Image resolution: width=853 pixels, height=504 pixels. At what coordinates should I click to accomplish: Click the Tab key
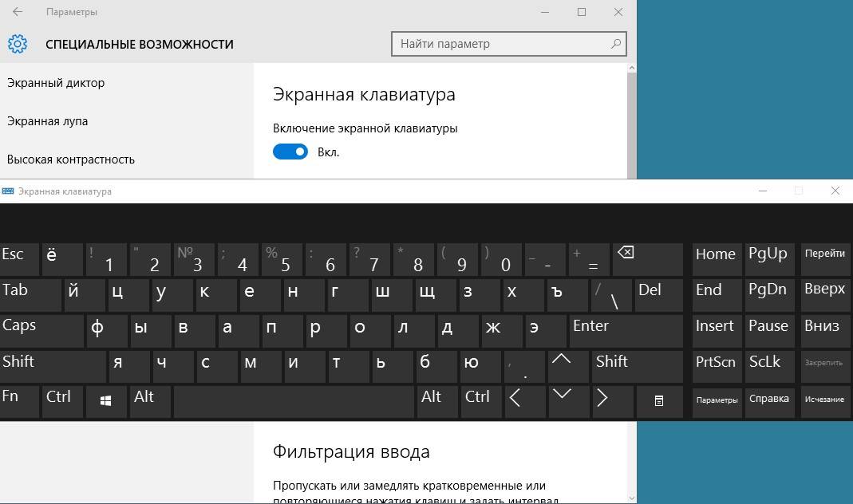30,295
